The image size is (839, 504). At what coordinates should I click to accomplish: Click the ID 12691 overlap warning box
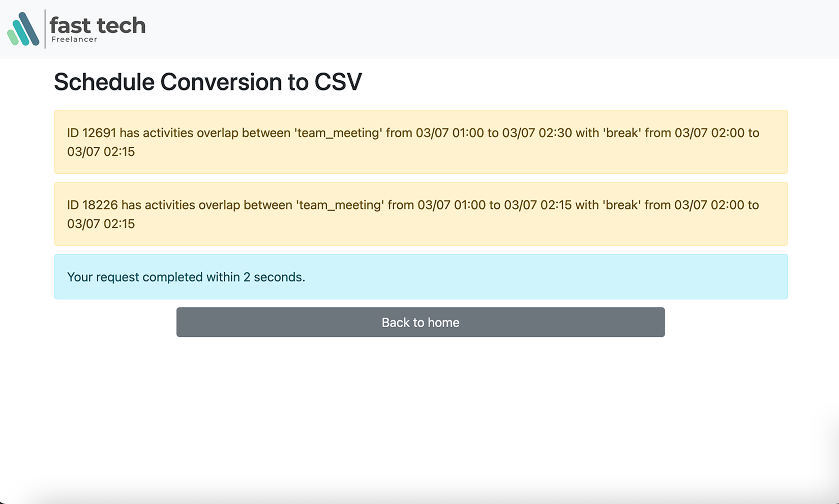tap(421, 142)
